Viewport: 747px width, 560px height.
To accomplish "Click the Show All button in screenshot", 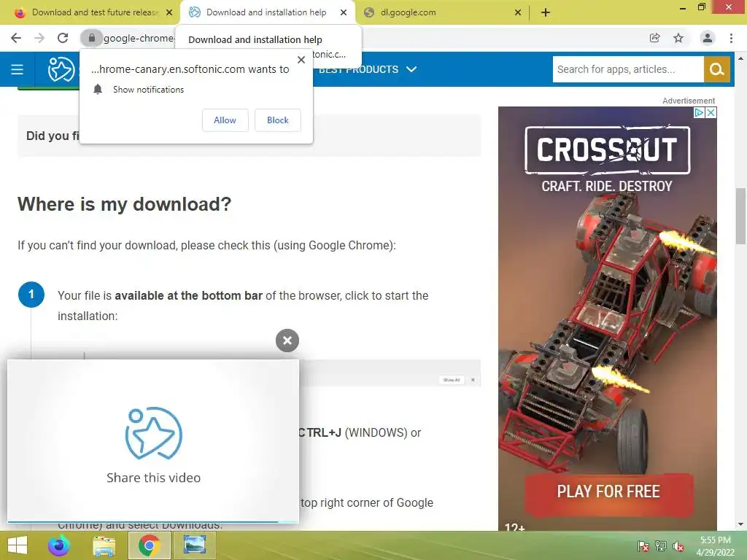I will coord(452,380).
